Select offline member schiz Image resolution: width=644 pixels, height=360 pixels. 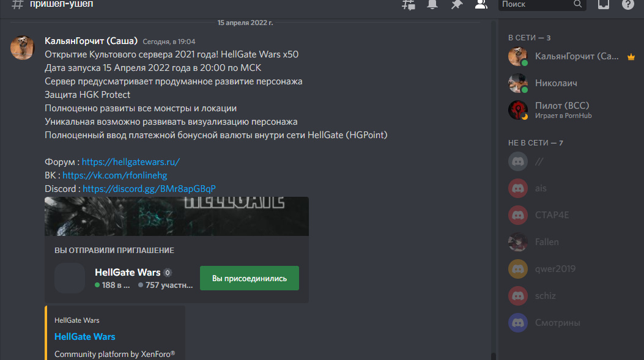pyautogui.click(x=571, y=296)
